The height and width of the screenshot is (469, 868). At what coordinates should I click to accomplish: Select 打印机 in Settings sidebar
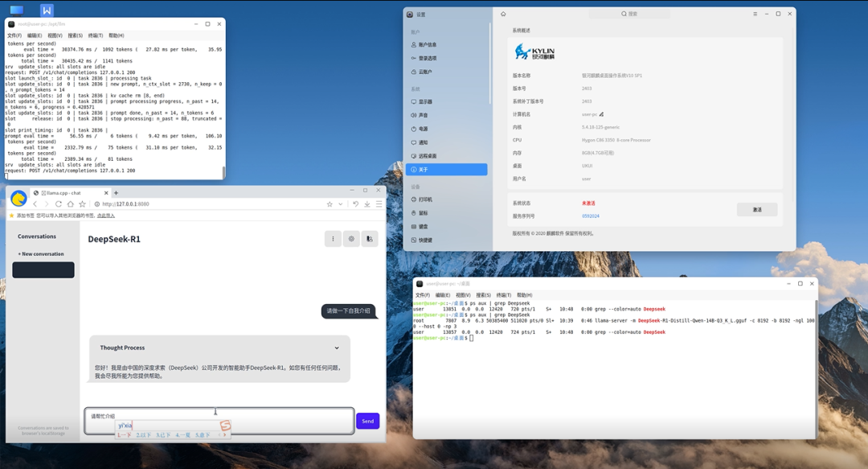[x=446, y=199]
